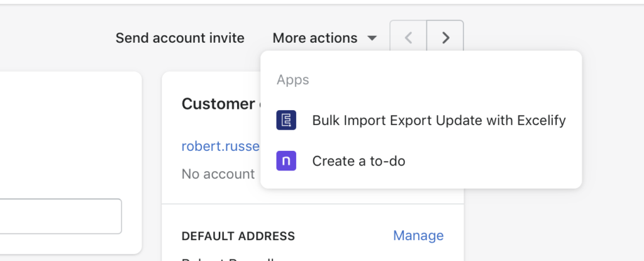Screen dimensions: 644x261
Task: Click the DEFAULT ADDRESS label
Action: click(x=238, y=236)
